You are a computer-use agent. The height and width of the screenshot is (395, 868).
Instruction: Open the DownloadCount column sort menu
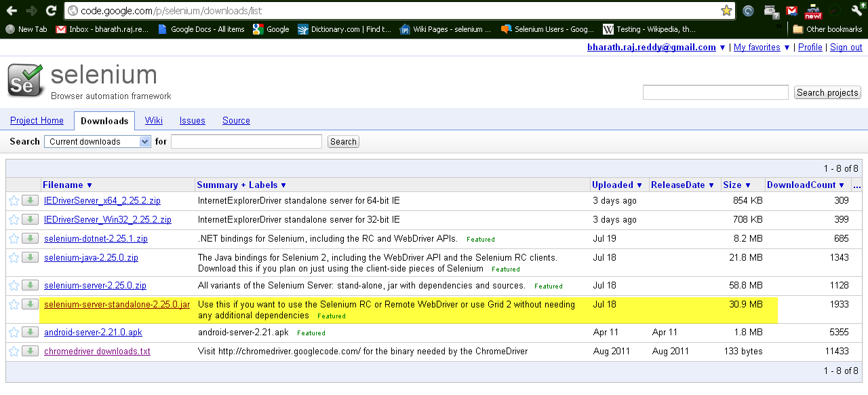806,185
